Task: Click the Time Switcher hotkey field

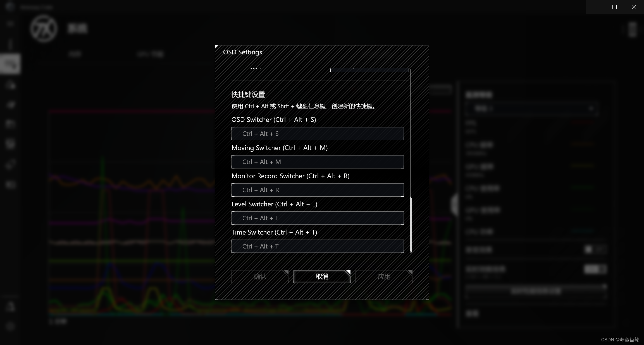Action: click(x=318, y=246)
